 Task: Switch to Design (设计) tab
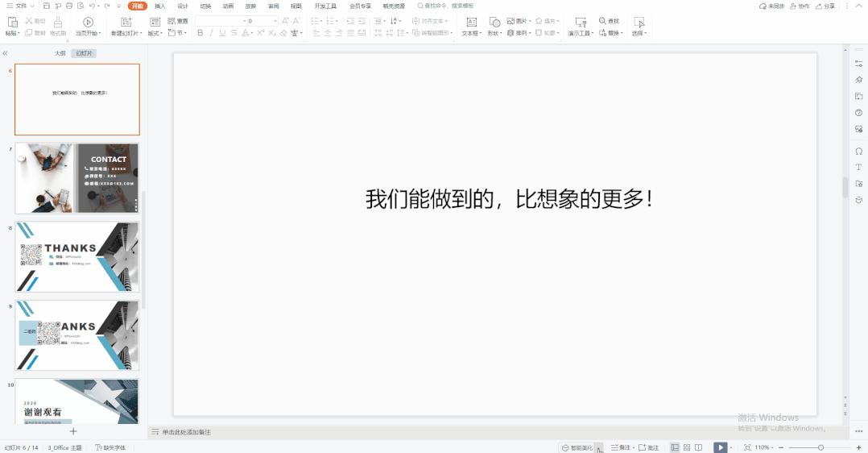point(183,6)
